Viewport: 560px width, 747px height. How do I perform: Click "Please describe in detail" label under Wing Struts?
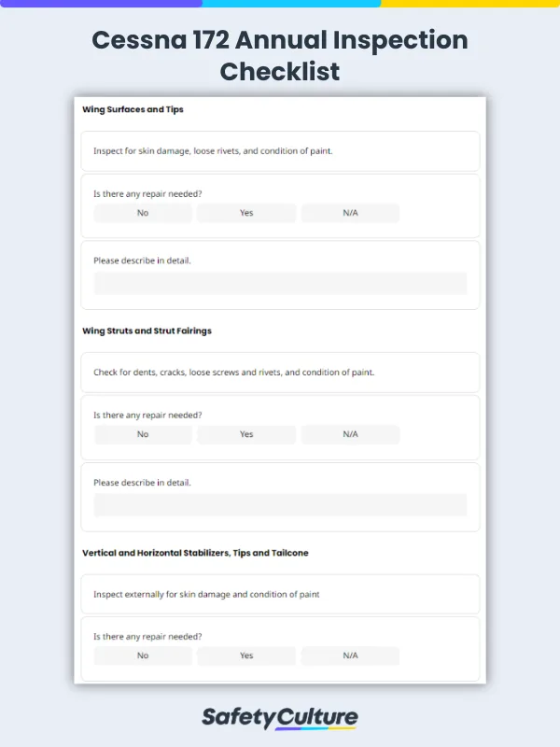point(142,483)
